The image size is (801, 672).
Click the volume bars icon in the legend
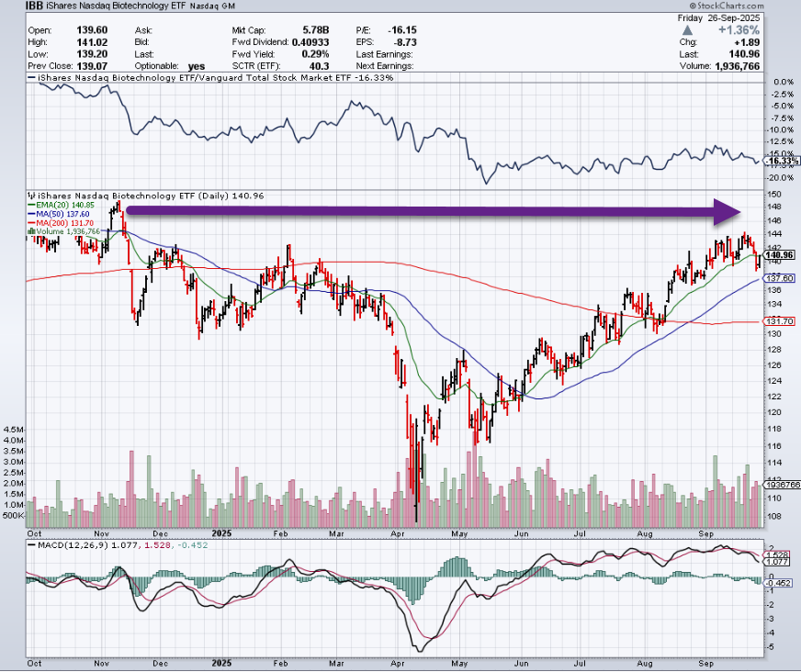tap(31, 232)
